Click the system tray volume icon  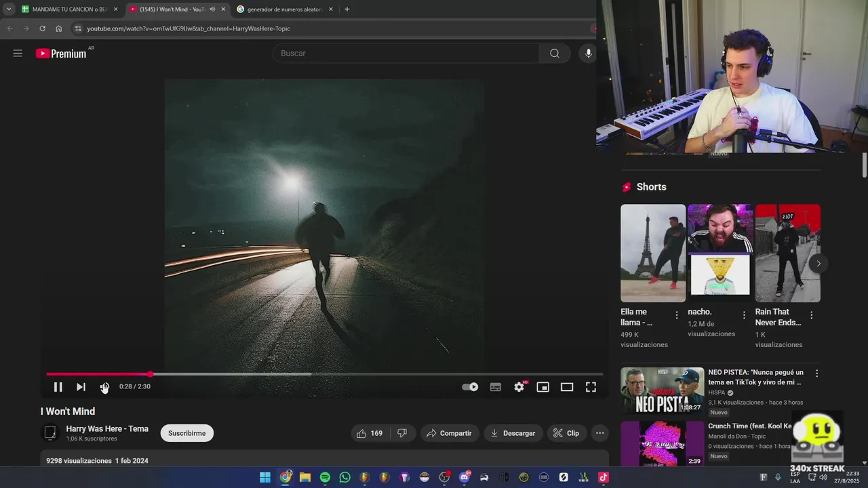coord(823,477)
